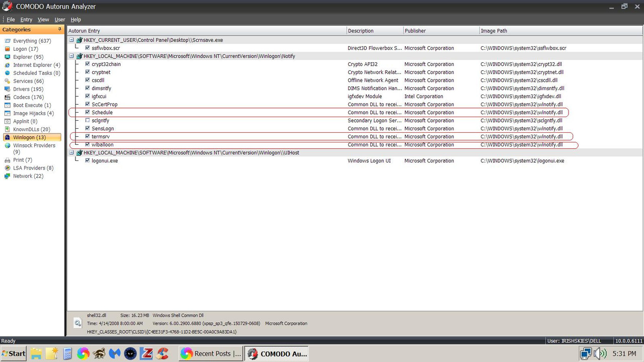Sort by the Description column header

point(375,31)
